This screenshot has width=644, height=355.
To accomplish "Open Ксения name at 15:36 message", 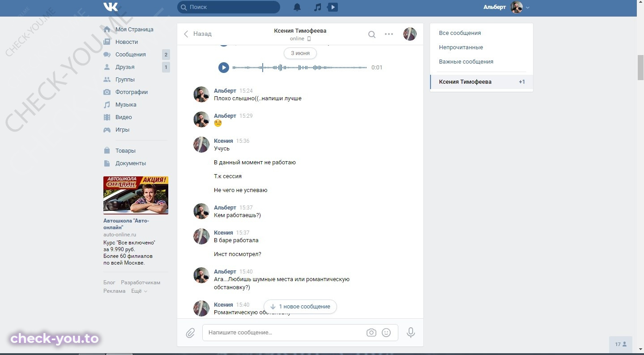I will (x=223, y=141).
